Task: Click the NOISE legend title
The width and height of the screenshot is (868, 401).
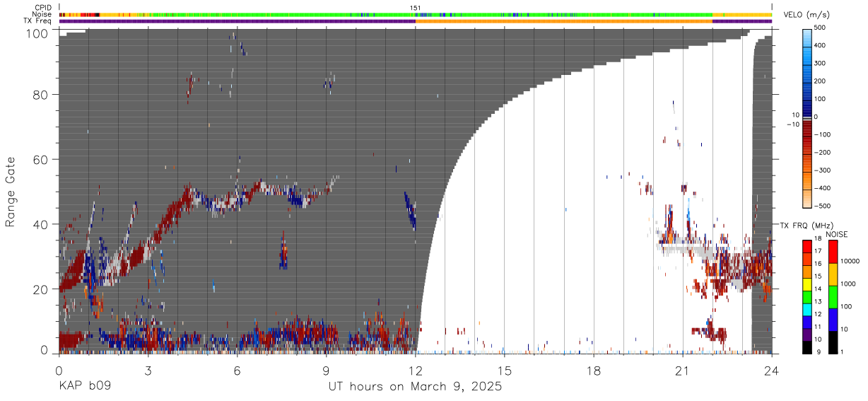Action: pos(836,234)
